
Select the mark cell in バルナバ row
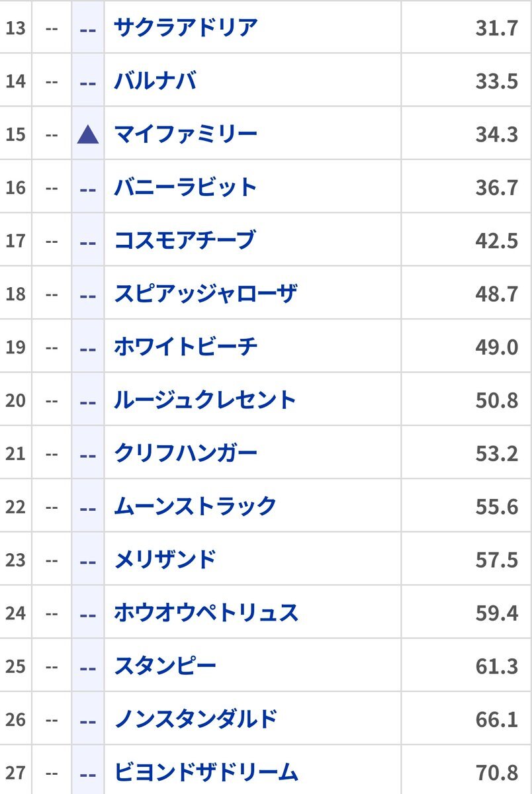coord(88,81)
